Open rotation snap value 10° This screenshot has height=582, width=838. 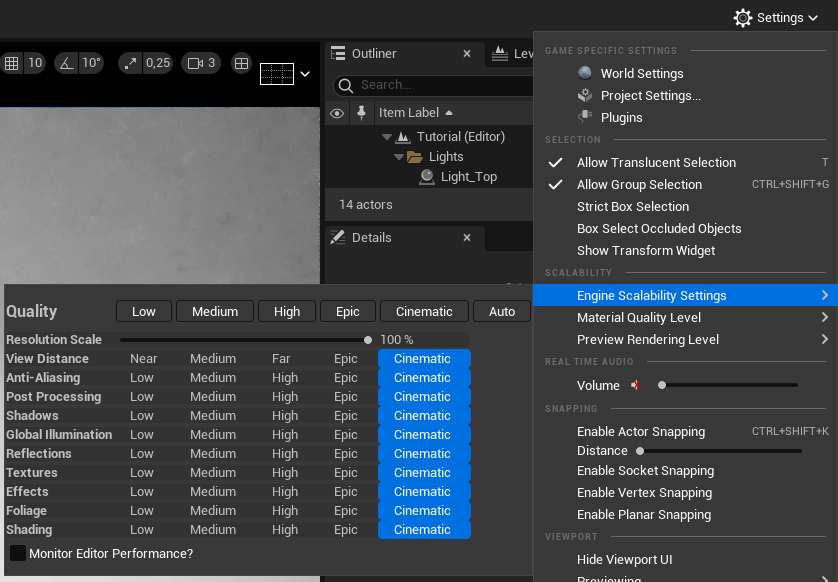coord(91,63)
